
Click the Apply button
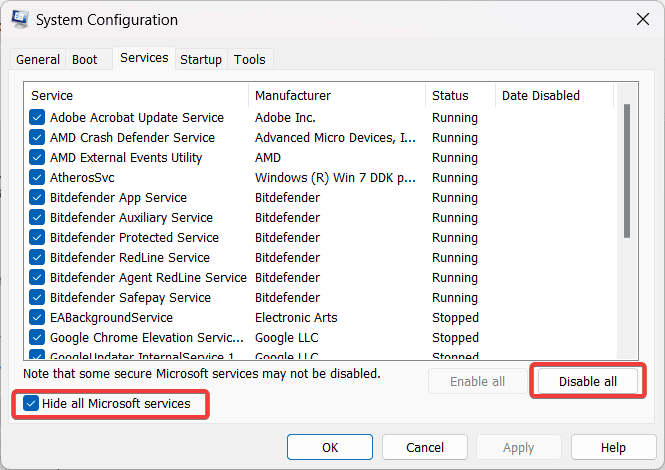pos(519,447)
